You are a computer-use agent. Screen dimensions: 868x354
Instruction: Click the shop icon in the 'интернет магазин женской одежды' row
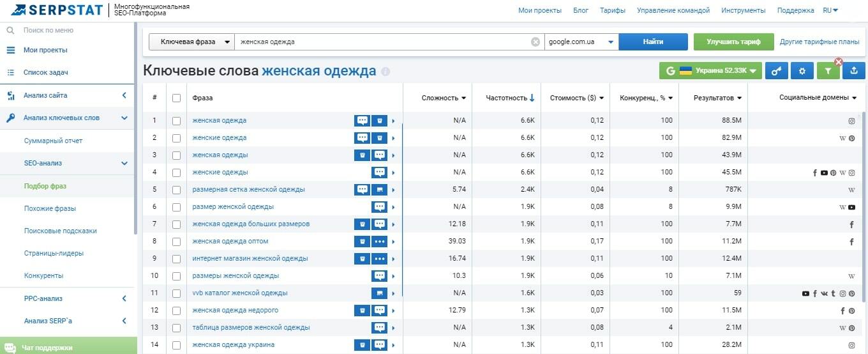coord(363,258)
